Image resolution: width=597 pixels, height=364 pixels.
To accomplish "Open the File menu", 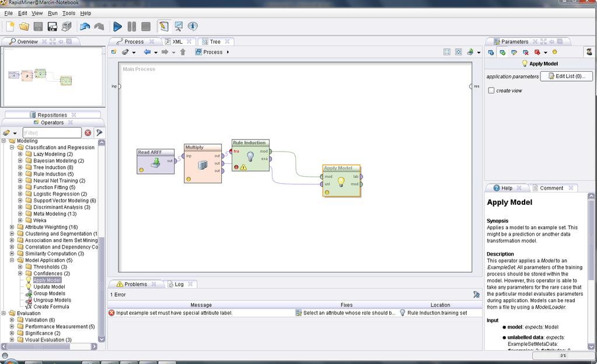I will 8,13.
